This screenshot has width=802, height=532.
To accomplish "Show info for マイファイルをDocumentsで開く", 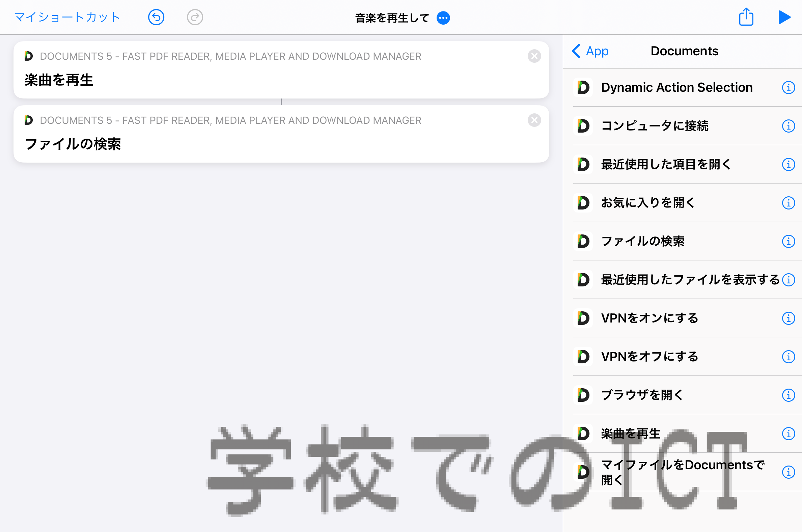I will point(788,472).
